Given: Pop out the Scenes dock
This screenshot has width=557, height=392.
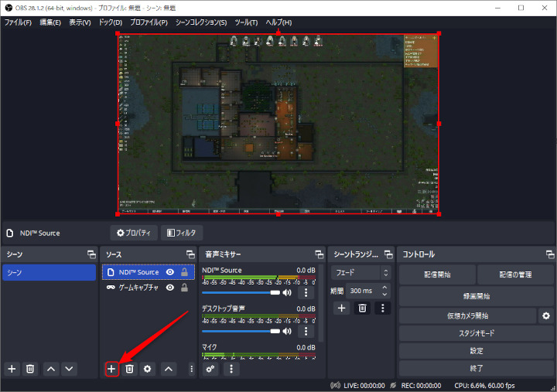Looking at the screenshot, I should click(91, 254).
